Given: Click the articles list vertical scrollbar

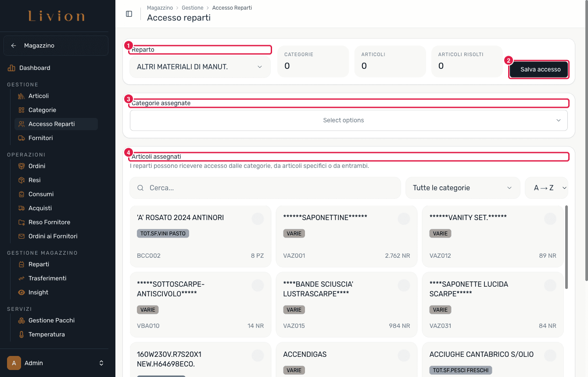Looking at the screenshot, I should 566,247.
